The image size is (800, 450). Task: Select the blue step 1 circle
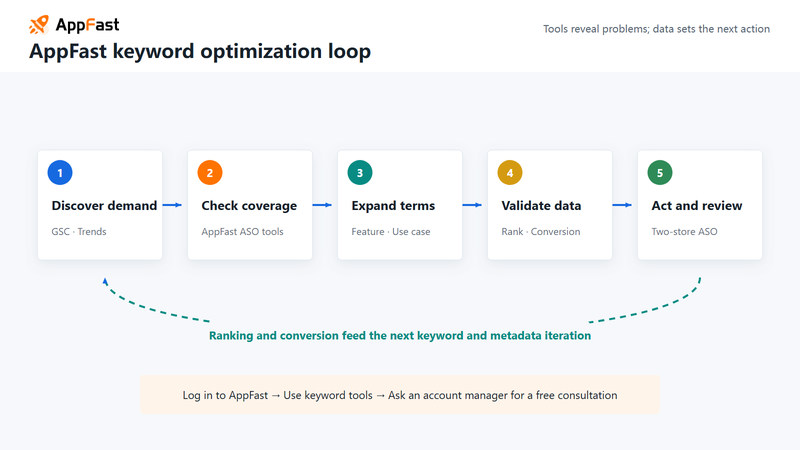coord(60,172)
